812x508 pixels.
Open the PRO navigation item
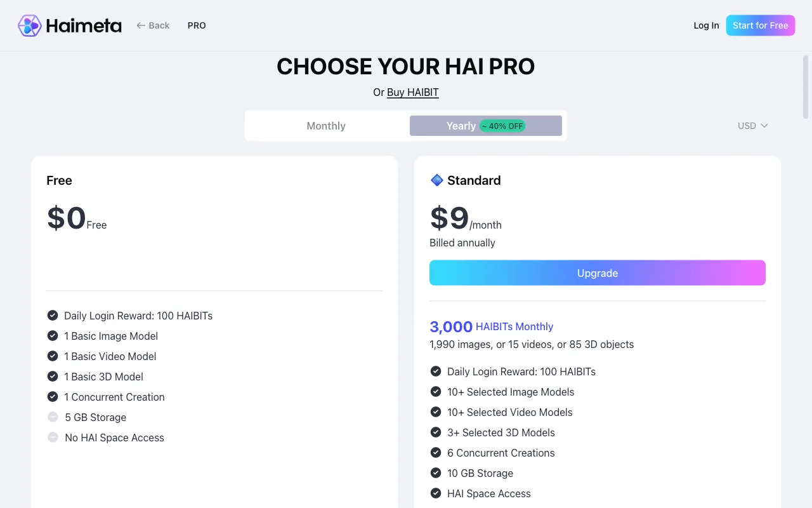click(197, 25)
